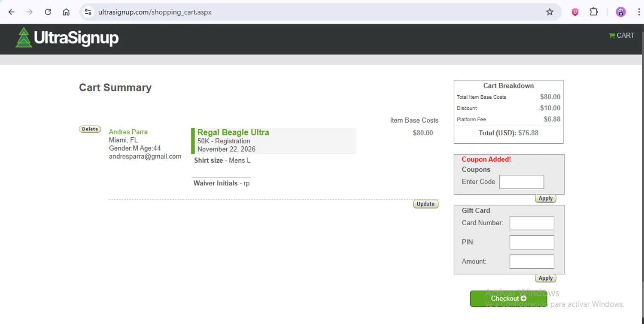Click the Update button
The height and width of the screenshot is (324, 644).
(425, 204)
